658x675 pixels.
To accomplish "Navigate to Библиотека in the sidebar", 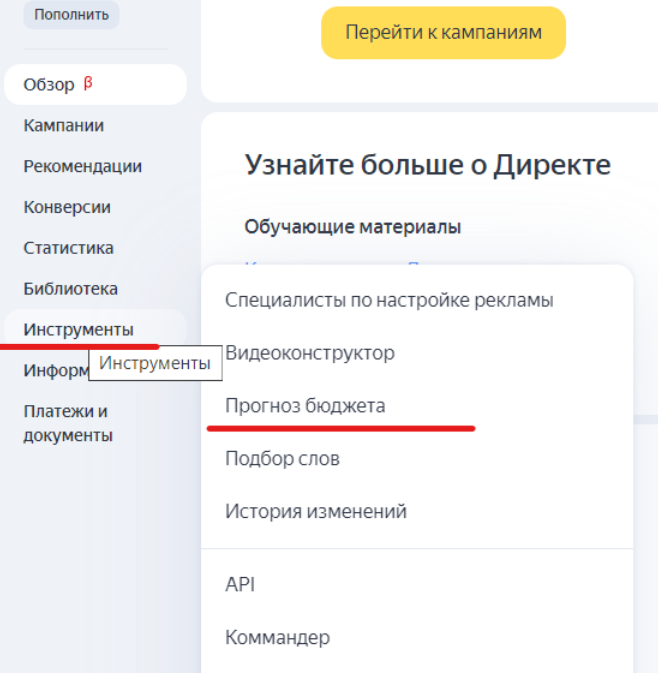I will (x=71, y=289).
